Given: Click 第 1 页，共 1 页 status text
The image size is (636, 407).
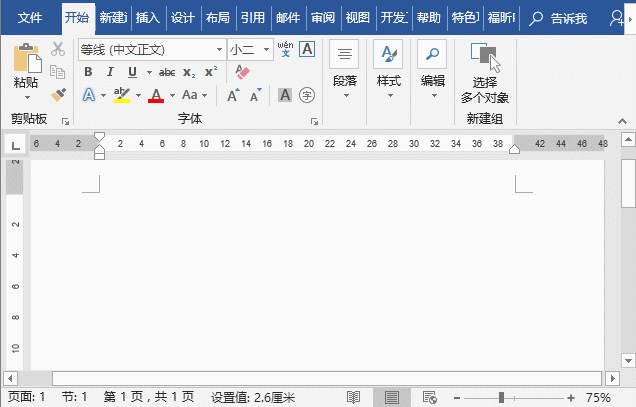Looking at the screenshot, I should point(149,396).
